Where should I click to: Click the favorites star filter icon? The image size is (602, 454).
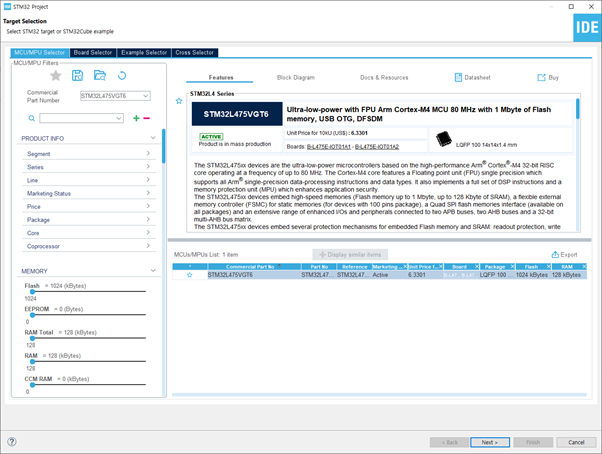pos(56,76)
